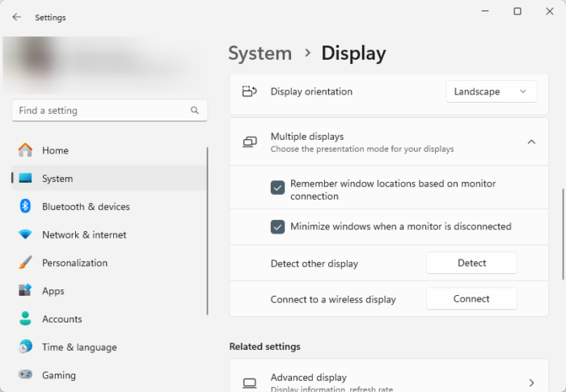Viewport: 566px width, 392px height.
Task: Select System in the sidebar
Action: [57, 179]
